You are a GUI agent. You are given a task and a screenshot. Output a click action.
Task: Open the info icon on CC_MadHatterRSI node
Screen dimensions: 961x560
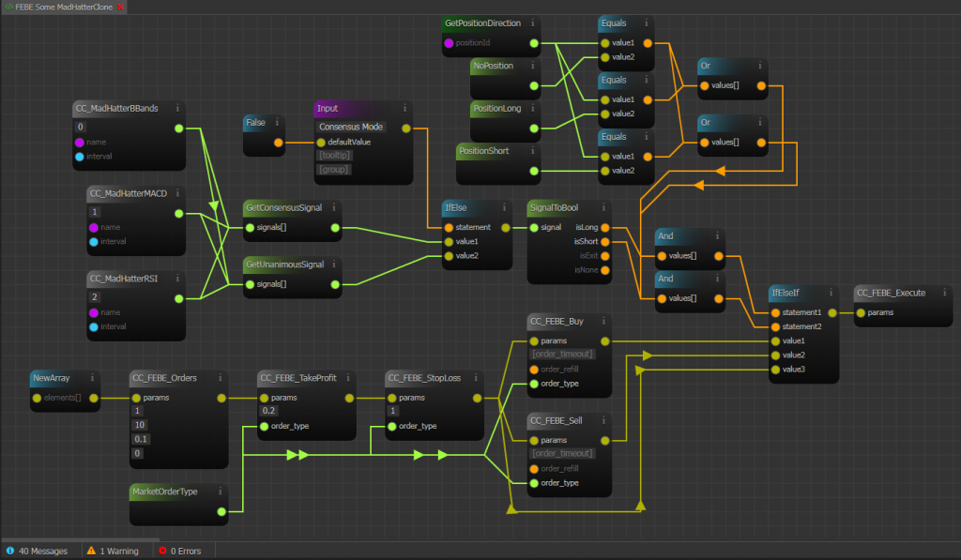[x=177, y=279]
